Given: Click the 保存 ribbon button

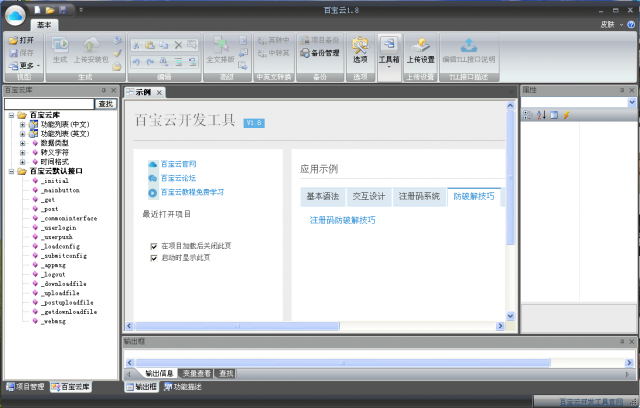Looking at the screenshot, I should (x=22, y=53).
